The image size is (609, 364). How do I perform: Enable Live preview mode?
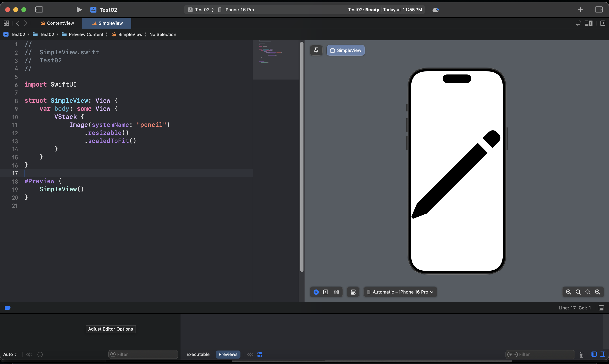316,292
